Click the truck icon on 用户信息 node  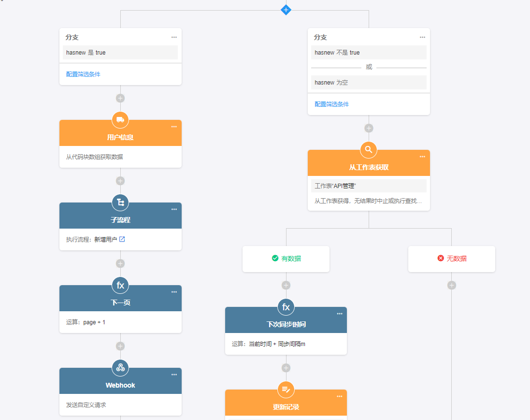pyautogui.click(x=120, y=120)
